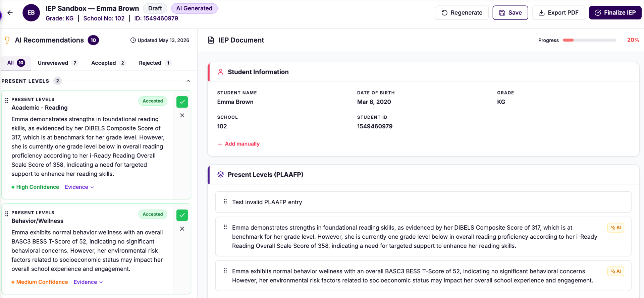Grab drag handle of Test invalid PLAAFP entry
644x298 pixels.
[225, 201]
